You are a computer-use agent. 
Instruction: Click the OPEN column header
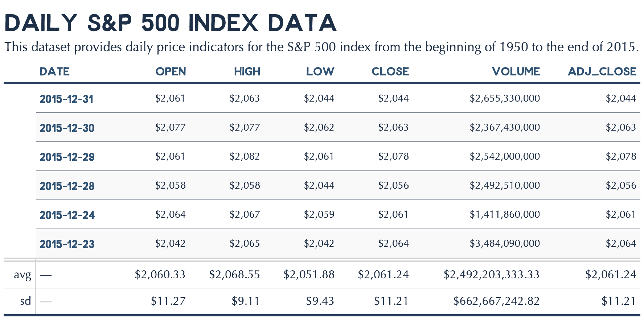coord(171,71)
